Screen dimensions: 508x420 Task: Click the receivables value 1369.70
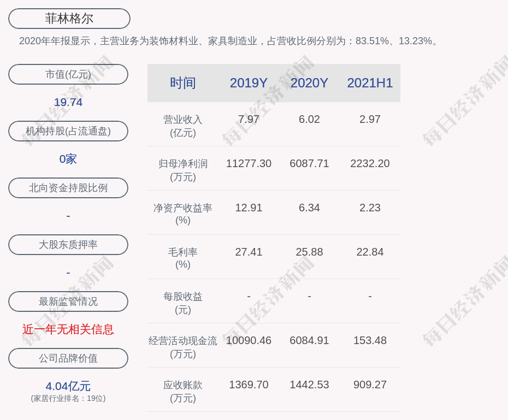pos(249,384)
